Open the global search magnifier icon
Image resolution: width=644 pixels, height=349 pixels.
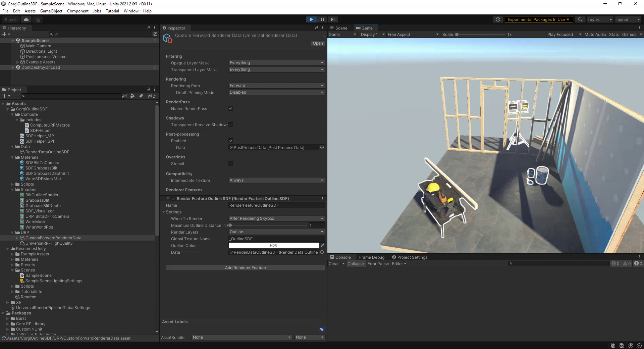[580, 19]
